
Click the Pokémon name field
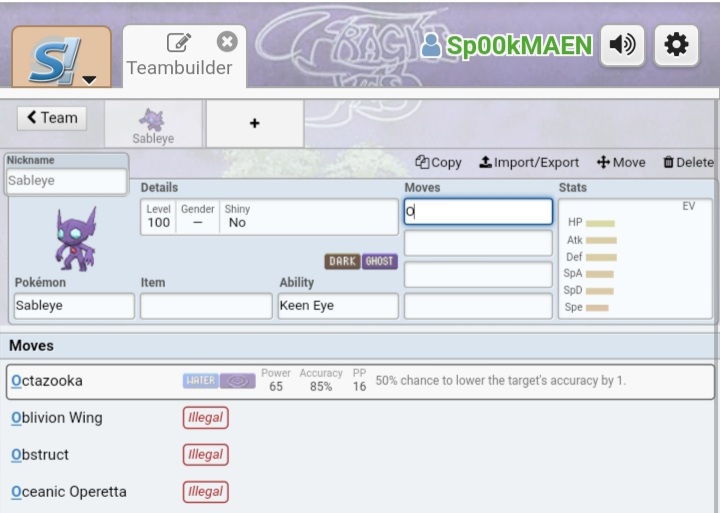(x=74, y=305)
